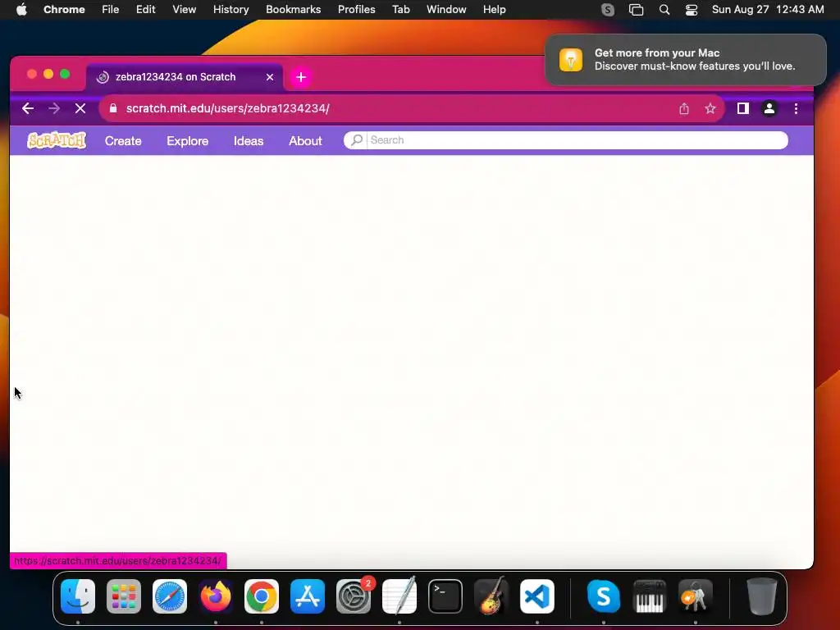The width and height of the screenshot is (840, 630).
Task: Open the Tab menu
Action: [400, 10]
